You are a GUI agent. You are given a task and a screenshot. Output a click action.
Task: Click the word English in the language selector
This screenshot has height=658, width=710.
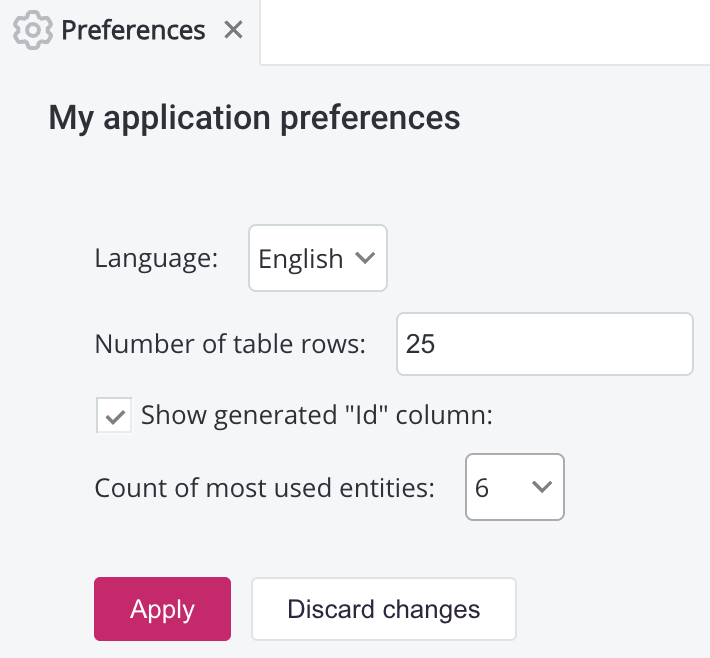[300, 259]
